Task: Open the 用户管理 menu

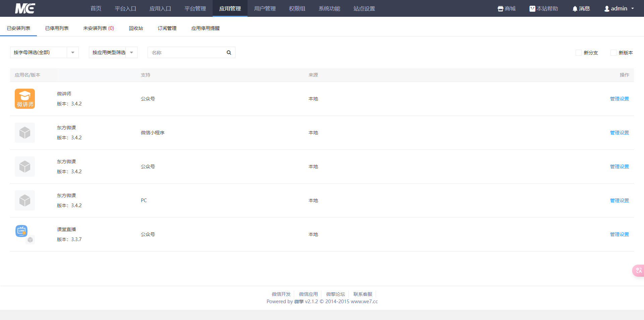Action: pyautogui.click(x=264, y=8)
